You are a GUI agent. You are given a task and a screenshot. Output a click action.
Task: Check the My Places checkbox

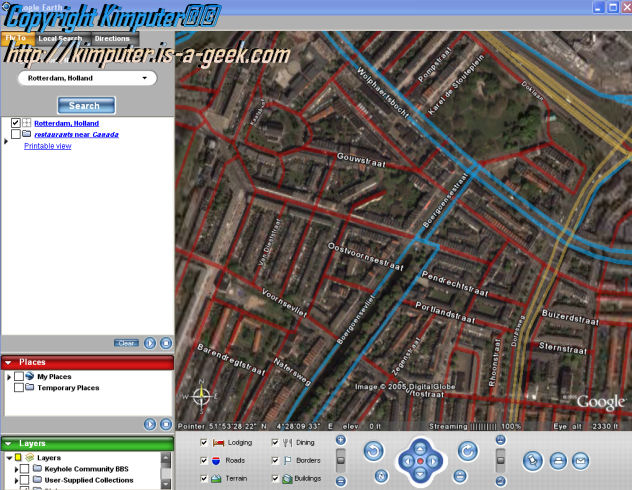tap(19, 376)
